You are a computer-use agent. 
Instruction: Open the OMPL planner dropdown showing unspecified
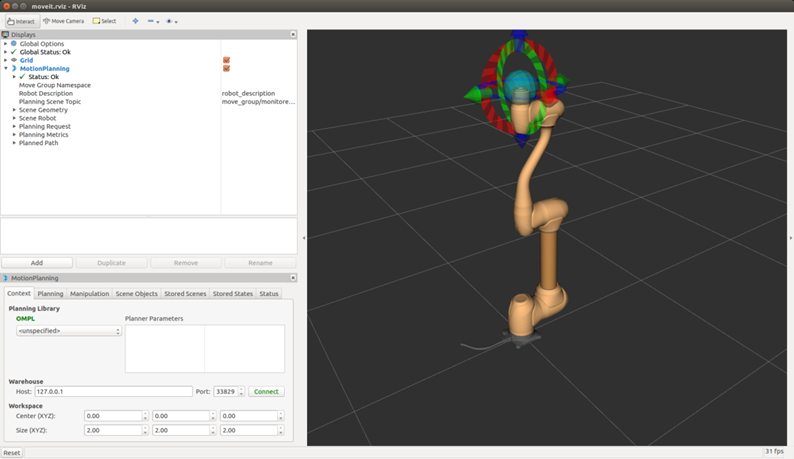69,331
